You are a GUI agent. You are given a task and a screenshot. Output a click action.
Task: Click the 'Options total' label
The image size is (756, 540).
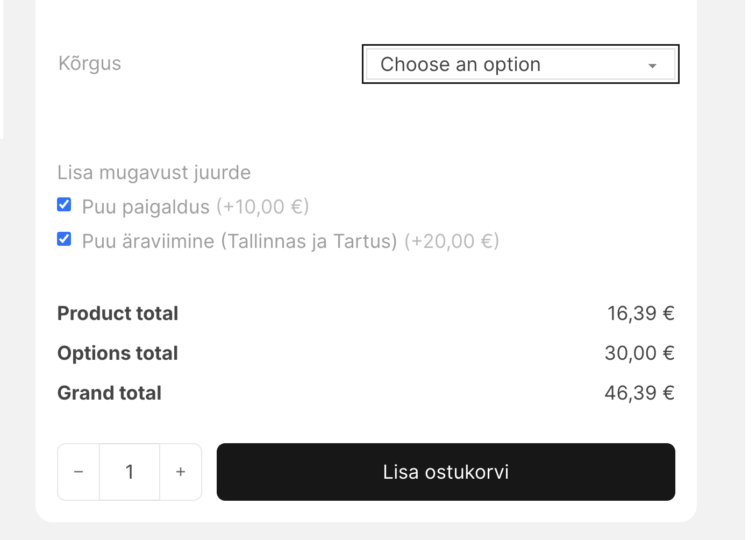point(118,353)
